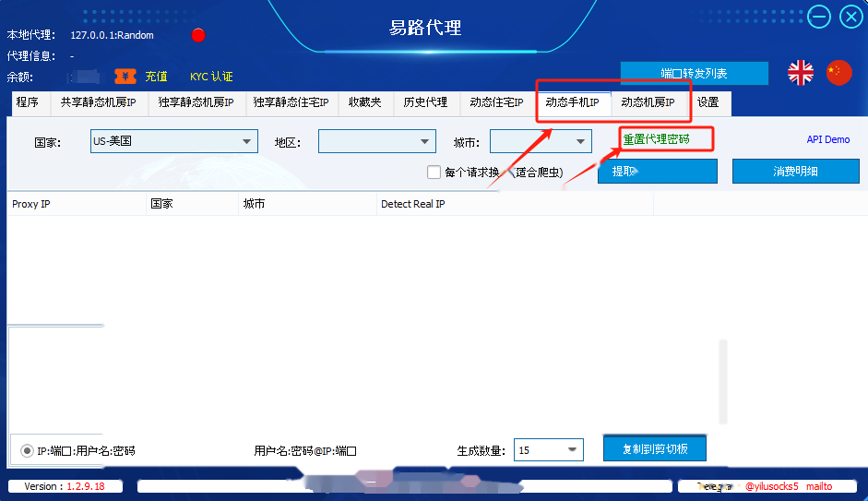Expand the 国家 country dropdown showing US-美国
The height and width of the screenshot is (501, 868).
(173, 141)
